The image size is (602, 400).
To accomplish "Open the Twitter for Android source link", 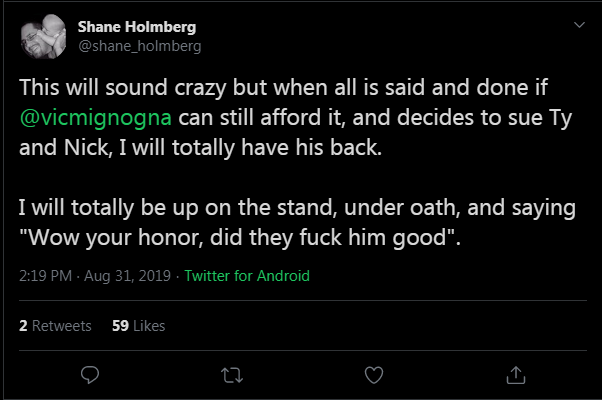I will click(247, 276).
